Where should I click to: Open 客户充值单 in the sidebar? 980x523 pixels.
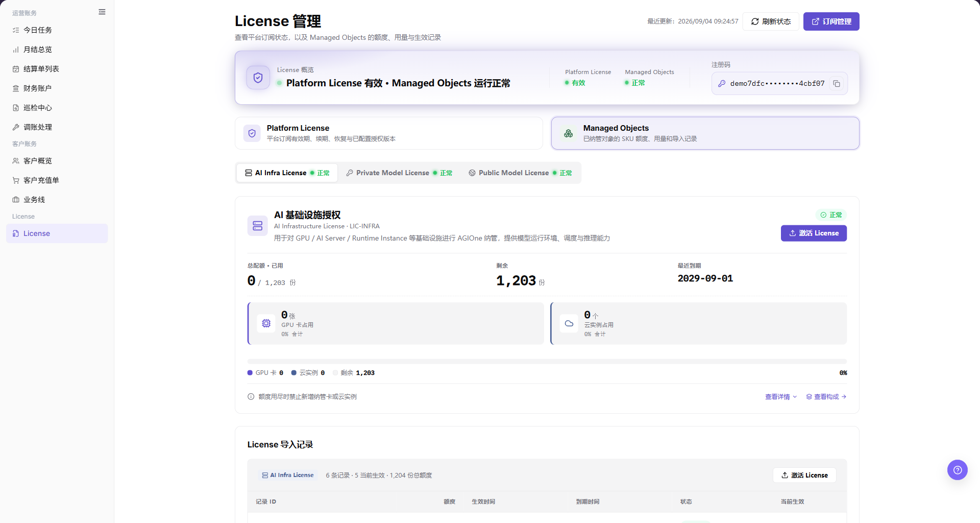tap(57, 180)
